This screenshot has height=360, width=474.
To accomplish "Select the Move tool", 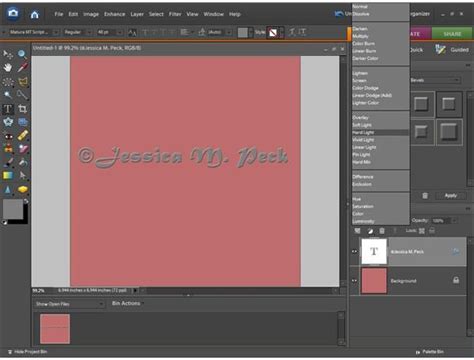I will click(8, 54).
